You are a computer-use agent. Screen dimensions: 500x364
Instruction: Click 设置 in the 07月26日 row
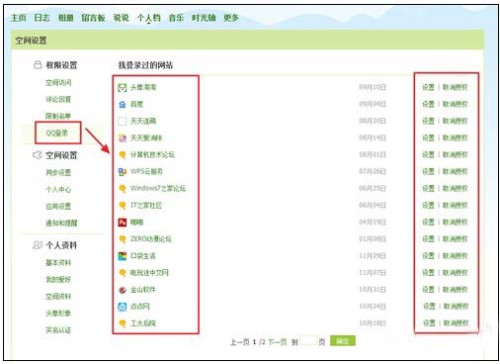(x=428, y=171)
